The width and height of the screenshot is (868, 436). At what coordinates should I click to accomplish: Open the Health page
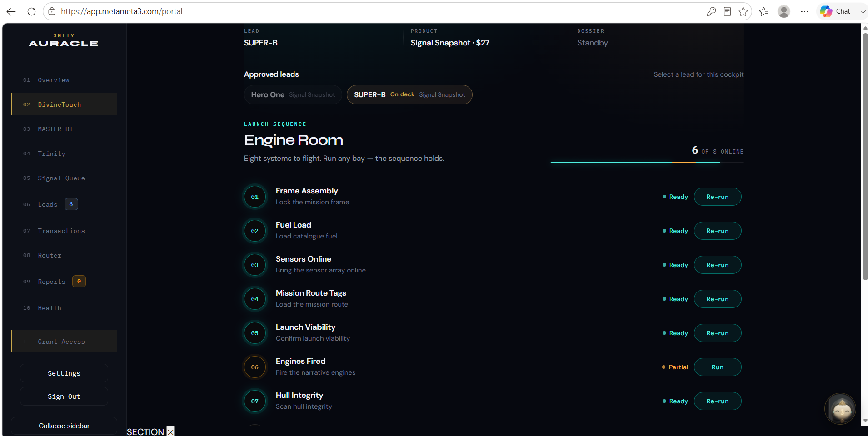64,308
